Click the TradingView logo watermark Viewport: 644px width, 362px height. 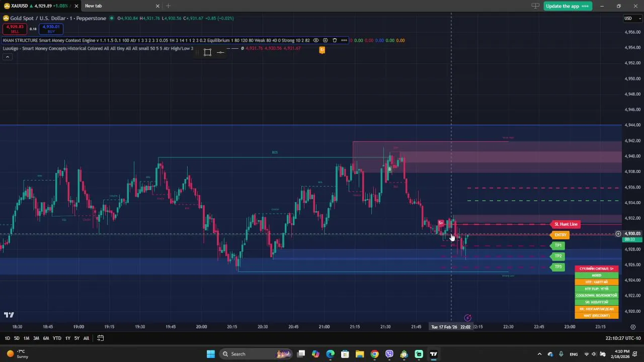tap(9, 315)
